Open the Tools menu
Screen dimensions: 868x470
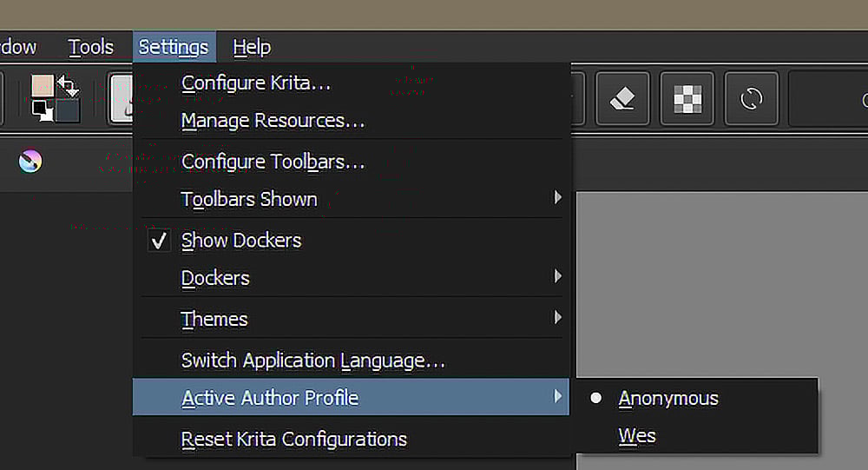pos(91,47)
